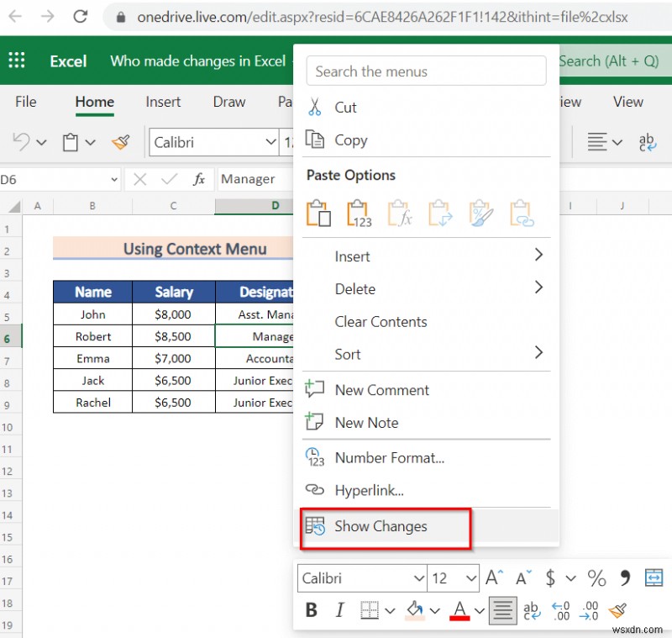Viewport: 672px width, 638px height.
Task: Click the Search the menus input field
Action: tap(426, 71)
